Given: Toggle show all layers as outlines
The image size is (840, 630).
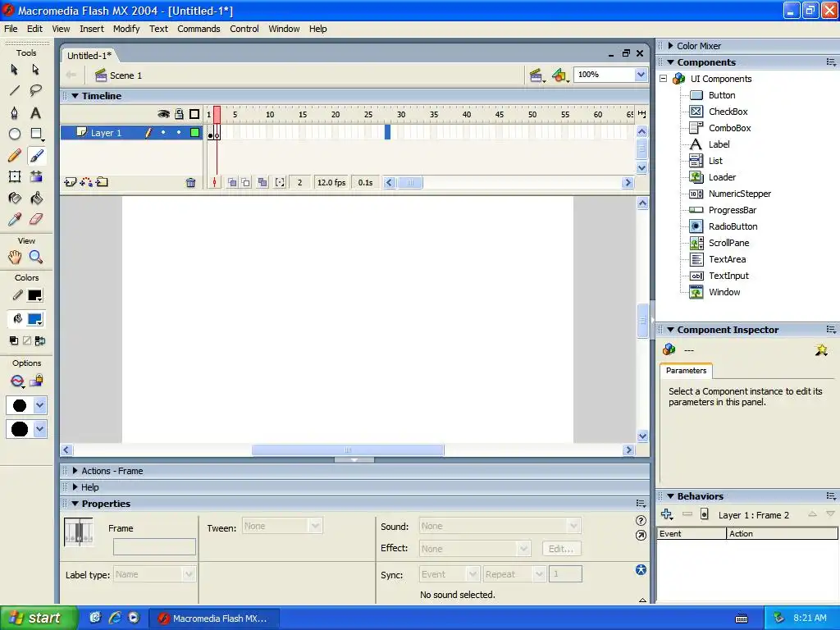Looking at the screenshot, I should click(194, 114).
